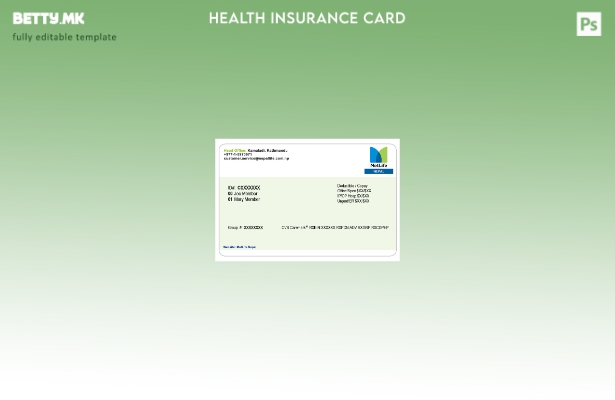Click the ID number line on card
Viewport: 615px width, 400px height.
[x=244, y=187]
